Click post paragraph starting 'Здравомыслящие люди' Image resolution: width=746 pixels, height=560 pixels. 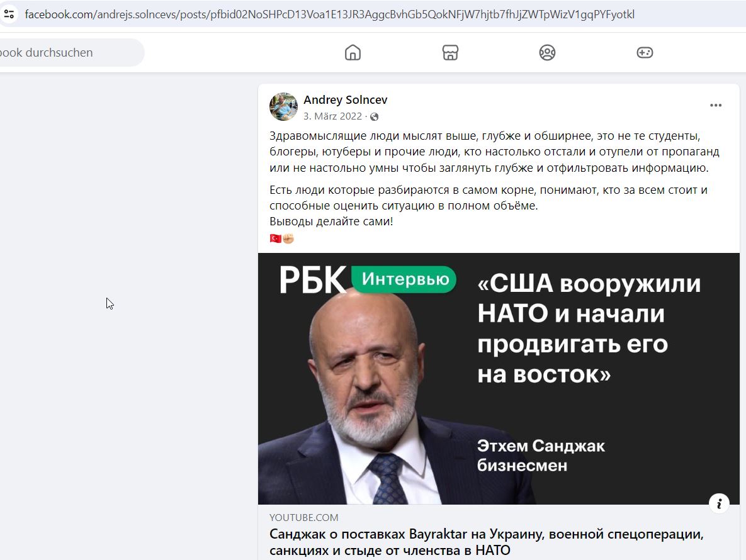(x=494, y=152)
